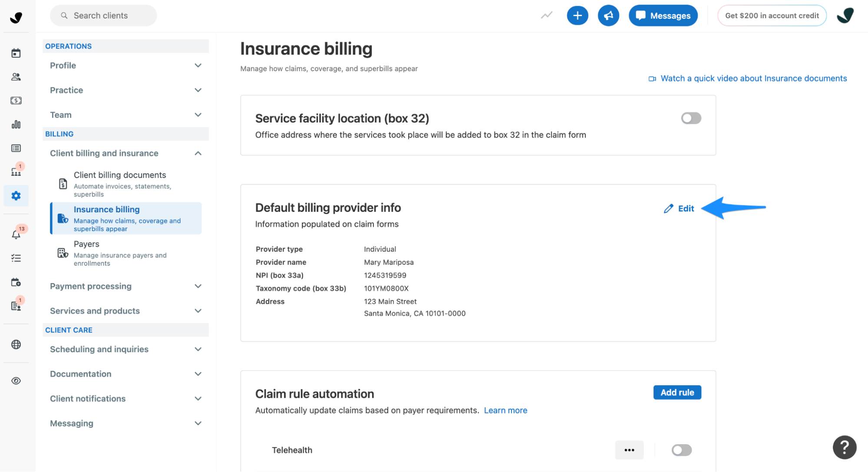Select the Insurance billing menu item
The width and height of the screenshot is (868, 472).
coord(126,218)
